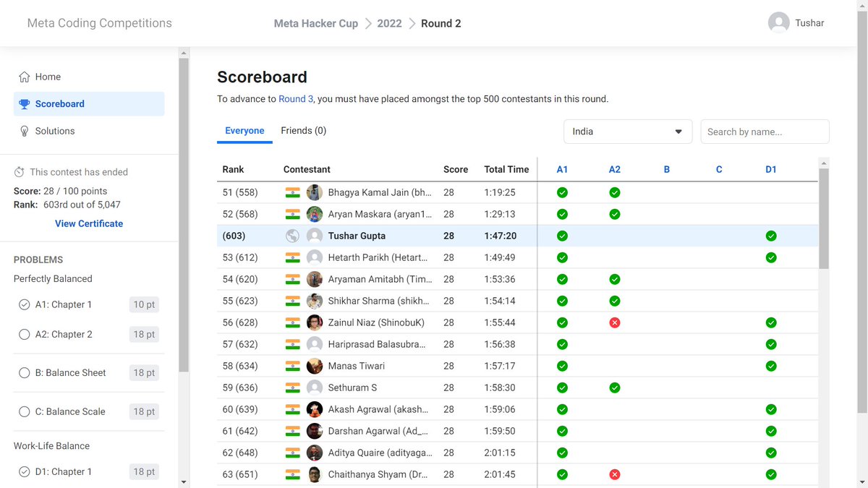Click India flag in Bhagya Kamal Jain row
The height and width of the screenshot is (488, 868).
(x=292, y=192)
